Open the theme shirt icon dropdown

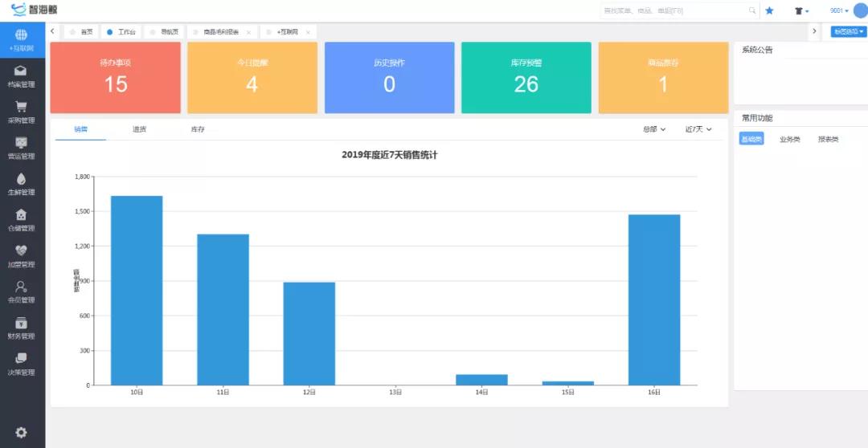click(x=801, y=11)
